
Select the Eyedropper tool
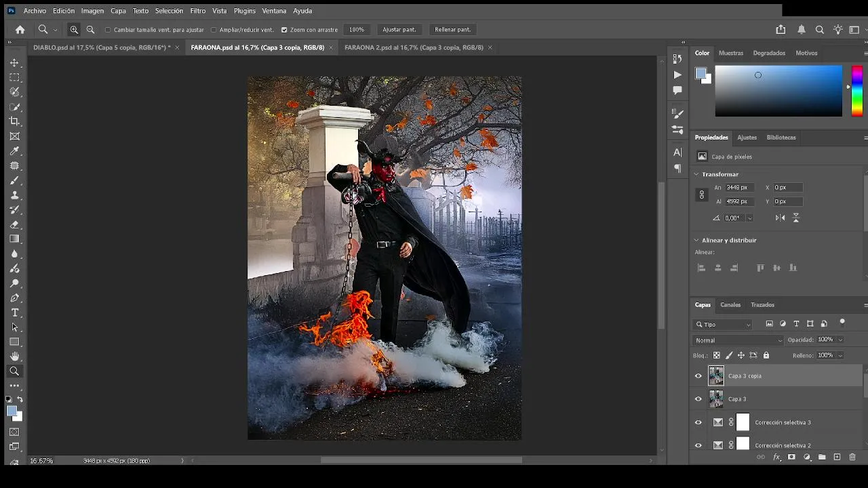[x=14, y=151]
